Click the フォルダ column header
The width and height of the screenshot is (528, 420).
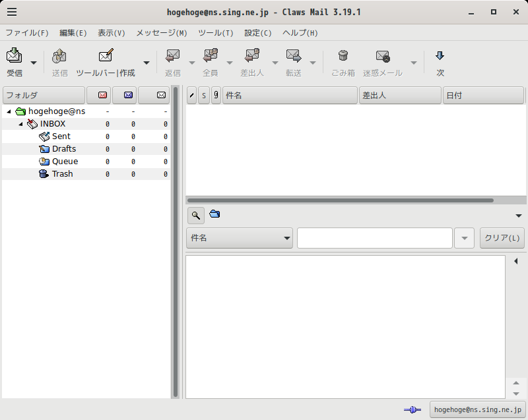coord(44,95)
